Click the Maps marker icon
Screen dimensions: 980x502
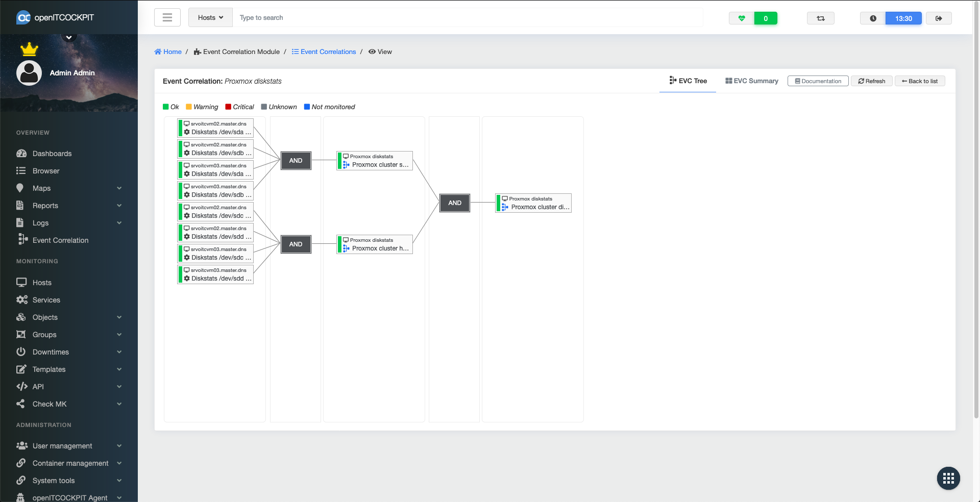coord(20,188)
